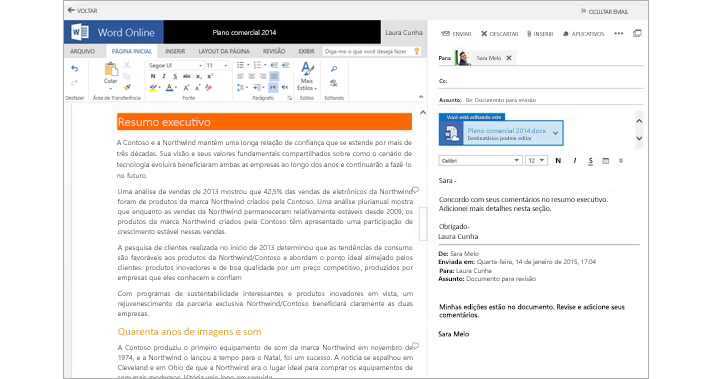The height and width of the screenshot is (379, 713).
Task: Switch to EXIBIR tab
Action: coord(306,51)
